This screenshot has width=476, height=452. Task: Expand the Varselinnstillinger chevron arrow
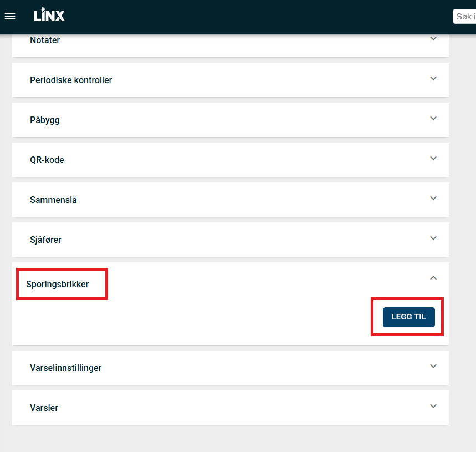click(433, 367)
